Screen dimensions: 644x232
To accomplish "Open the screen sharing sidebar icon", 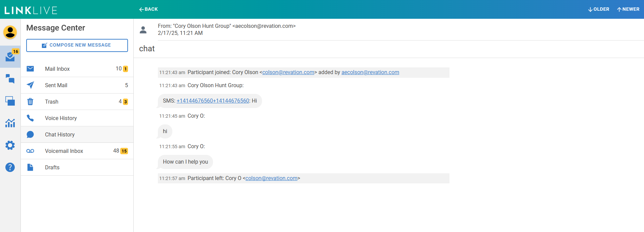I will click(x=10, y=101).
